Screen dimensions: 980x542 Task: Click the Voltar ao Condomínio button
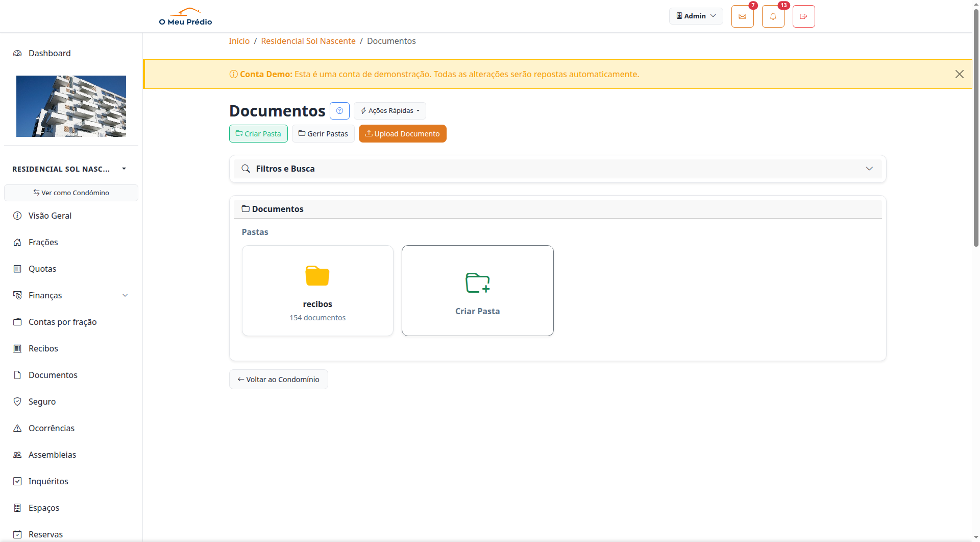278,380
